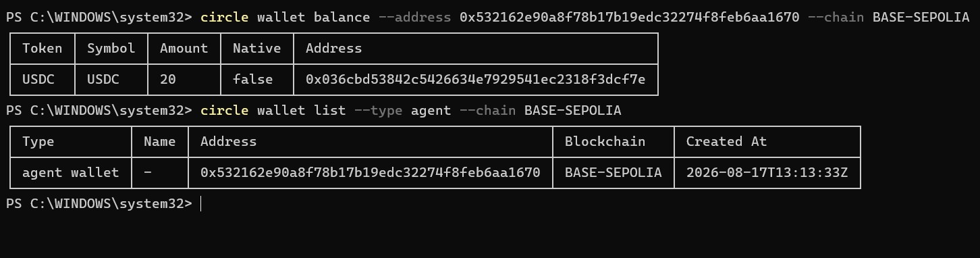Click the wallet address argument in first command

pyautogui.click(x=630, y=17)
